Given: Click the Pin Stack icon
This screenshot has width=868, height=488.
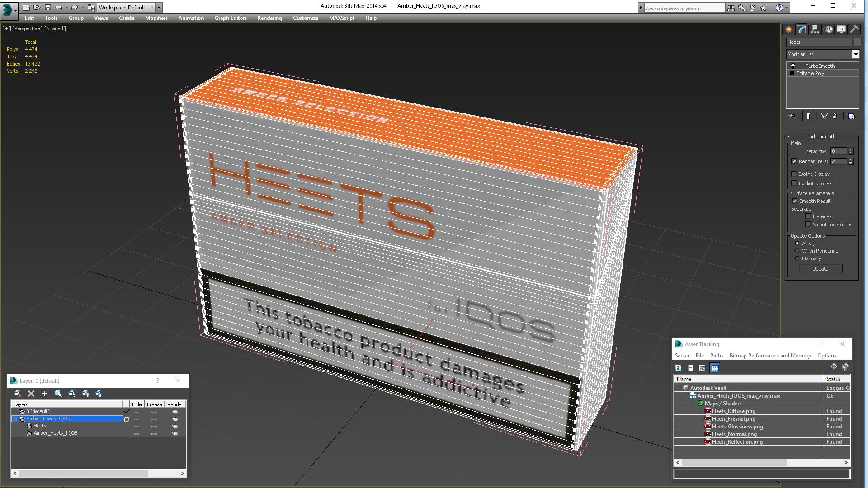Looking at the screenshot, I should pos(793,116).
